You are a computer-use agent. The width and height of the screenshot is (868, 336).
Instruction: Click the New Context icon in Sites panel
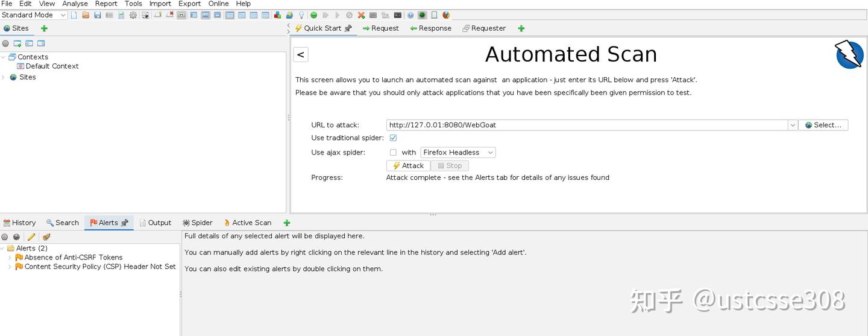coord(17,43)
